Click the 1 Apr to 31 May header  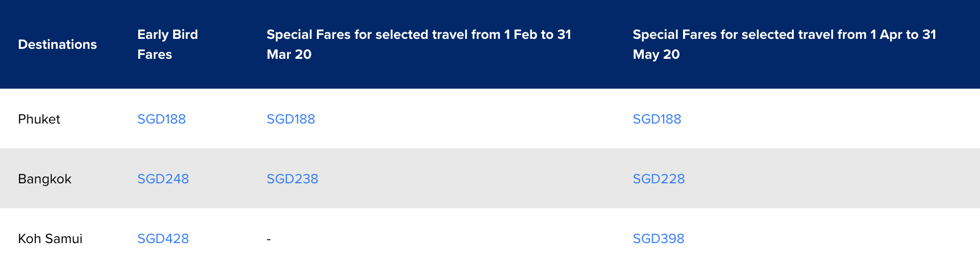click(784, 44)
